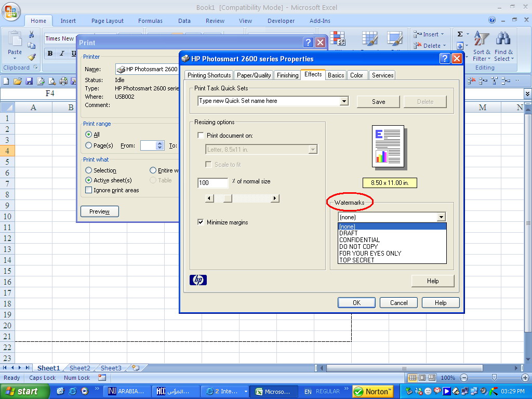Expand the Insert cells dropdown in ribbon
The image size is (532, 399).
[x=443, y=34]
